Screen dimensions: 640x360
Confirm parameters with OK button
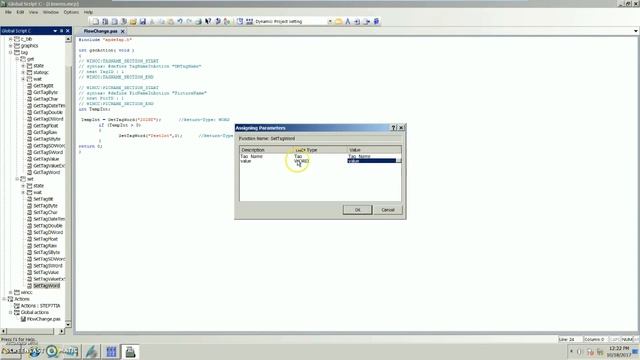pyautogui.click(x=358, y=210)
